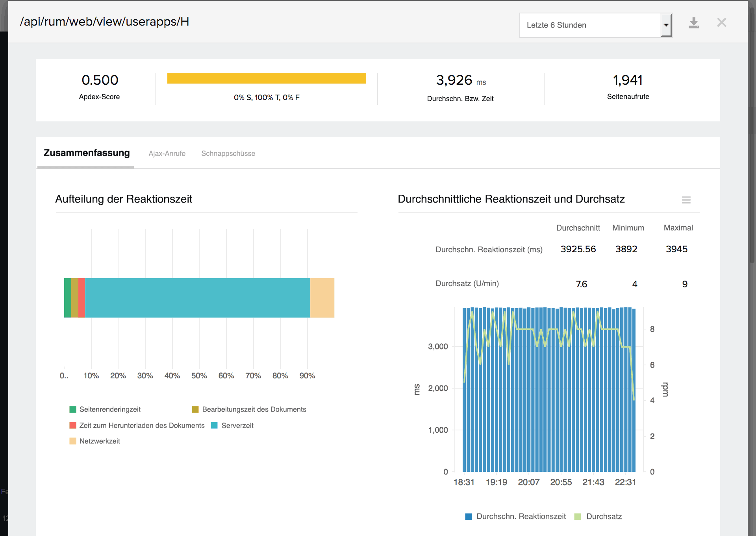This screenshot has width=756, height=536.
Task: Close the page detail dialog
Action: [x=721, y=22]
